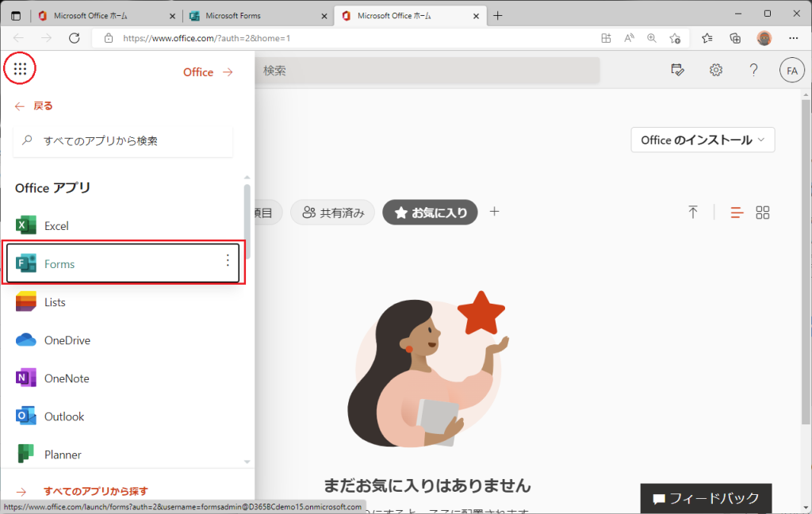Click the Lists app icon

point(26,301)
